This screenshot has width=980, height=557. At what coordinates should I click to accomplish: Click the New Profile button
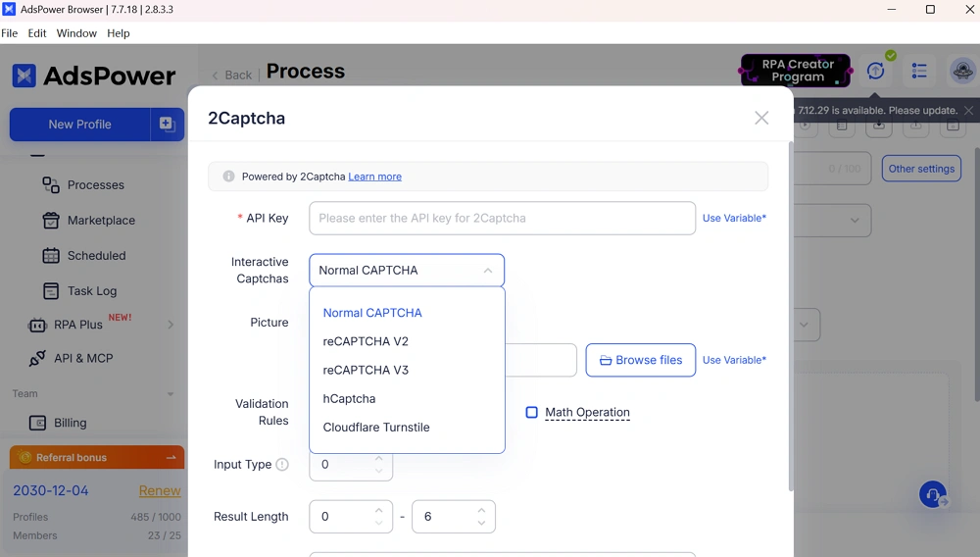[80, 125]
